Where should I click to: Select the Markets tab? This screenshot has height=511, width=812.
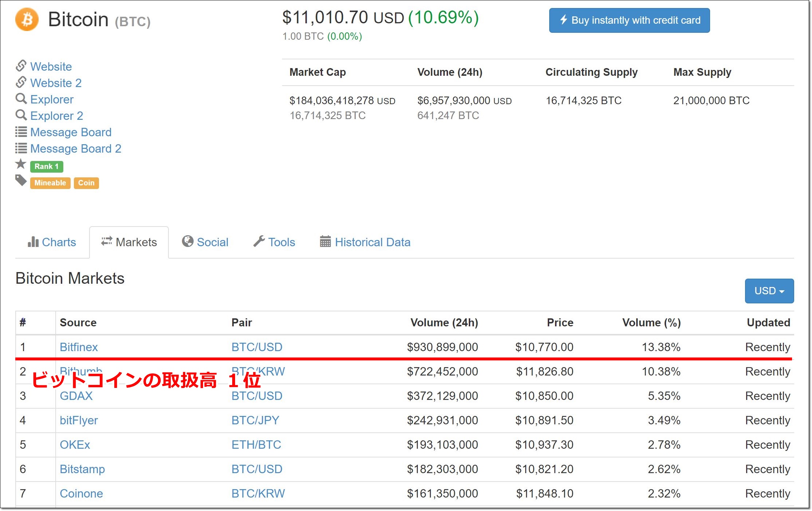click(129, 242)
